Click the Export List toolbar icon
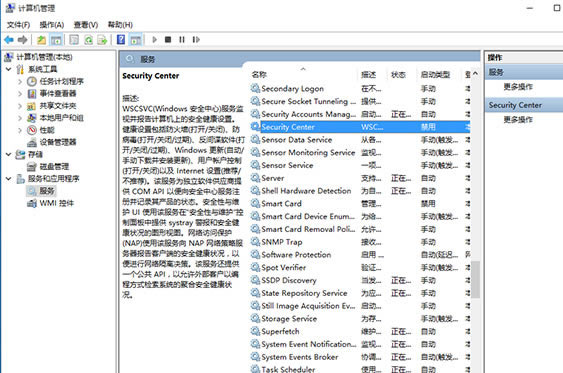The height and width of the screenshot is (373, 563). click(x=102, y=40)
